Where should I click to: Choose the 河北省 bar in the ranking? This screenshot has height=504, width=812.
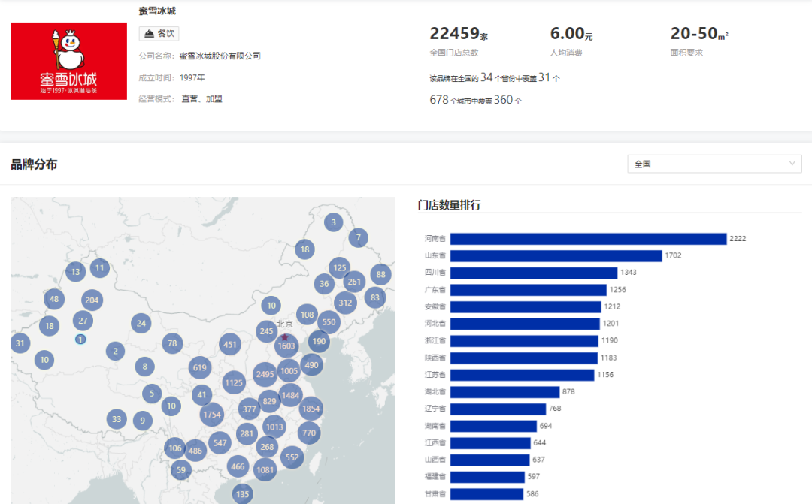coord(525,324)
